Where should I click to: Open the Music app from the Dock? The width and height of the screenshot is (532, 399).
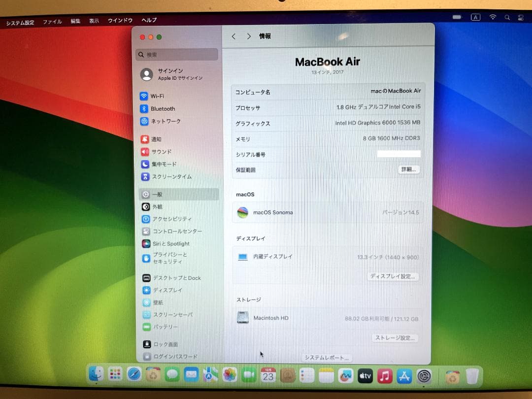[384, 375]
